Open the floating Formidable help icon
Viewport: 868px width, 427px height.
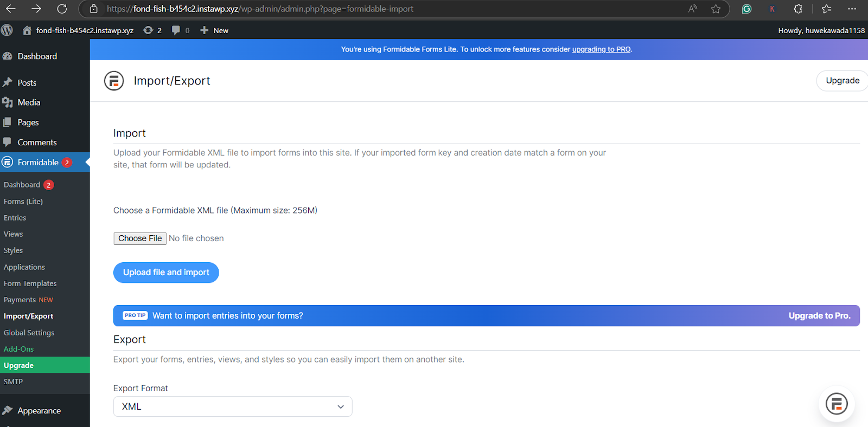(837, 404)
